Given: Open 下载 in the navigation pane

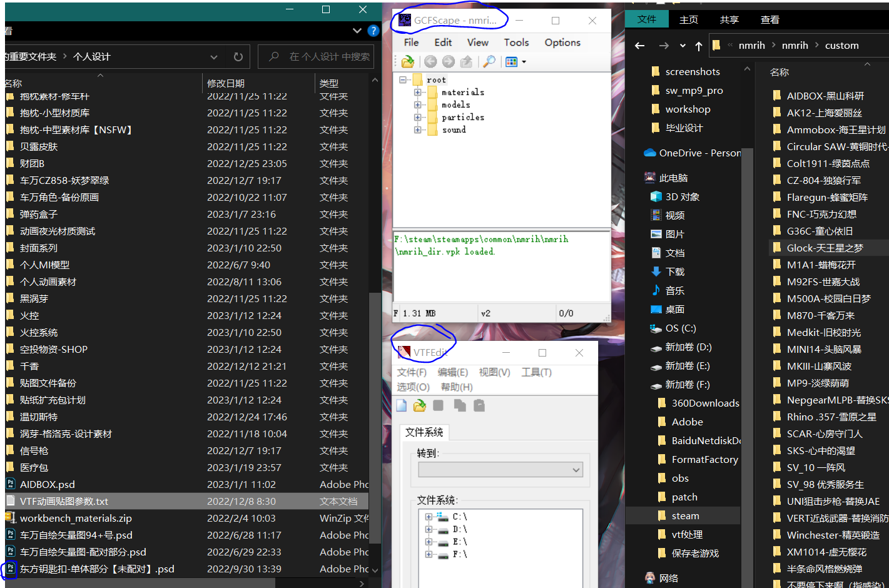Looking at the screenshot, I should click(668, 271).
